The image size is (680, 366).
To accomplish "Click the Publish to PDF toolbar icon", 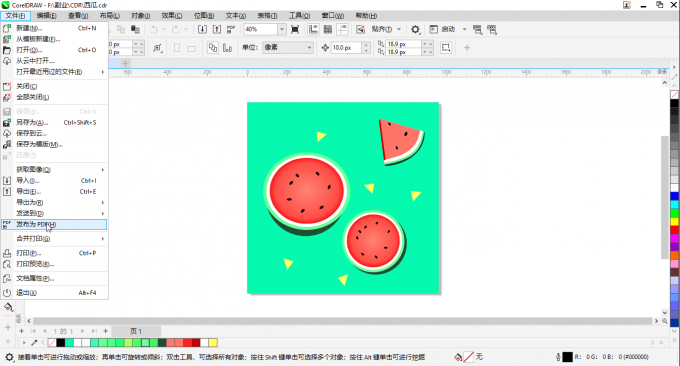I will (231, 29).
